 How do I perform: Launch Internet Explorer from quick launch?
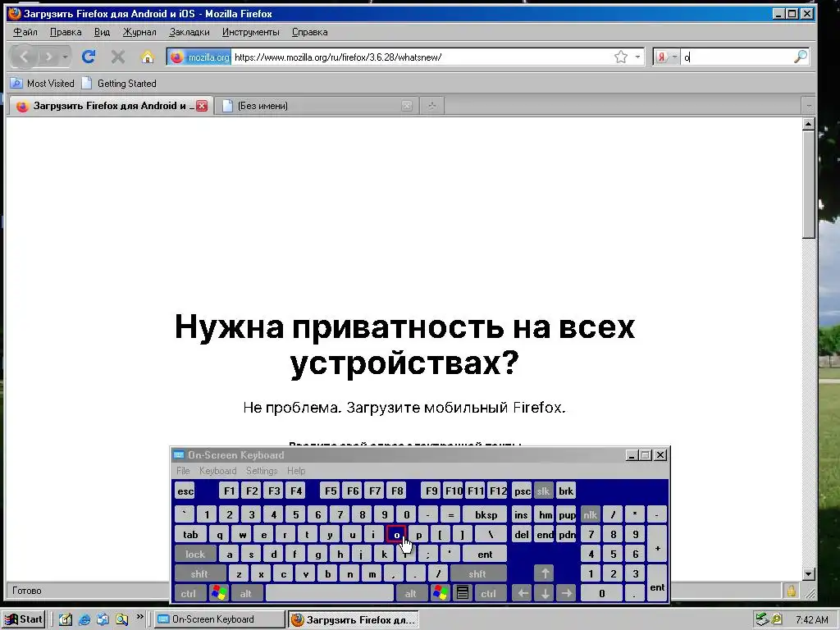(84, 620)
